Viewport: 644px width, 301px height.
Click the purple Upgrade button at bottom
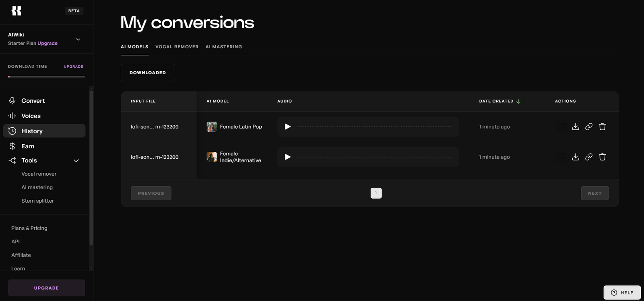[46, 288]
